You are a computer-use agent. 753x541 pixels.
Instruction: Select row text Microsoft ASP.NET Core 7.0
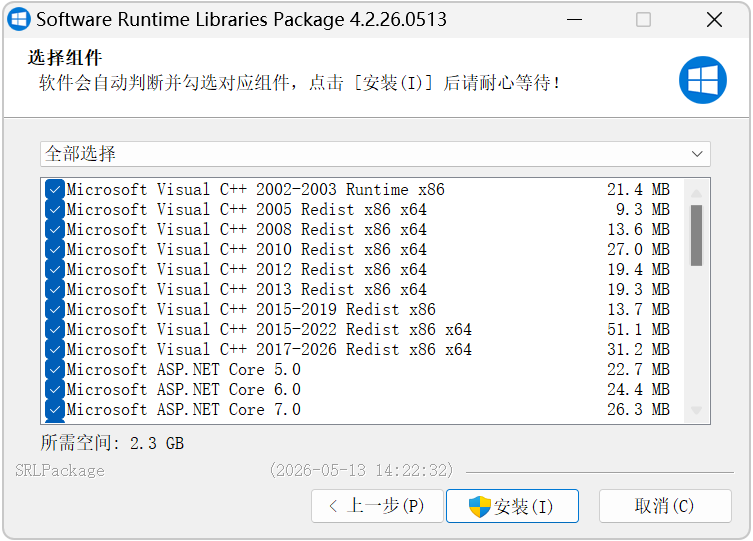point(183,409)
